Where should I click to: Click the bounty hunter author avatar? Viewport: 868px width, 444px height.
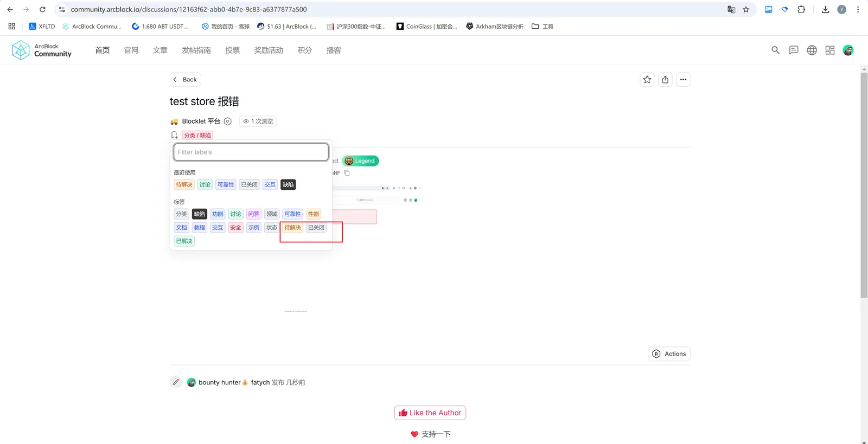click(x=191, y=382)
